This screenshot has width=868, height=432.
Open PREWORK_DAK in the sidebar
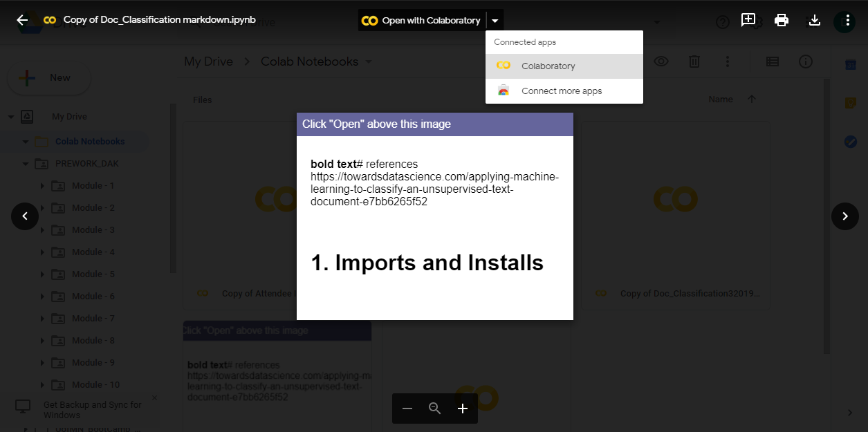(x=87, y=164)
